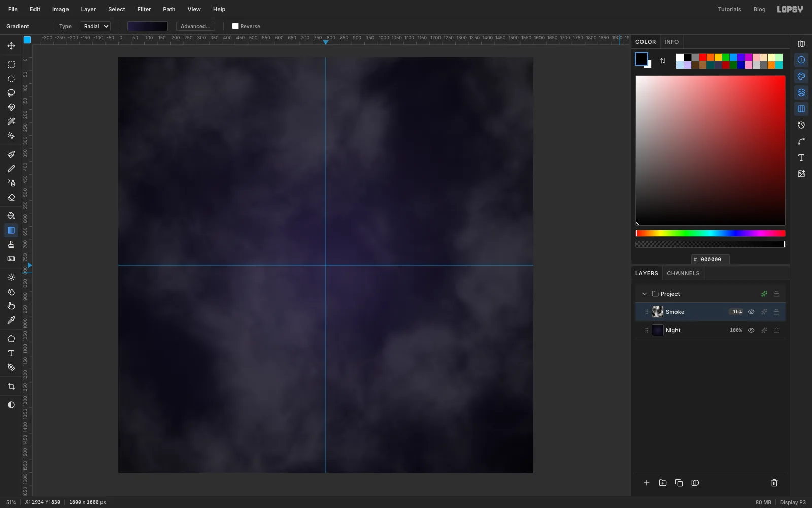The height and width of the screenshot is (508, 812).
Task: Select the Polygon Shape tool
Action: (11, 339)
